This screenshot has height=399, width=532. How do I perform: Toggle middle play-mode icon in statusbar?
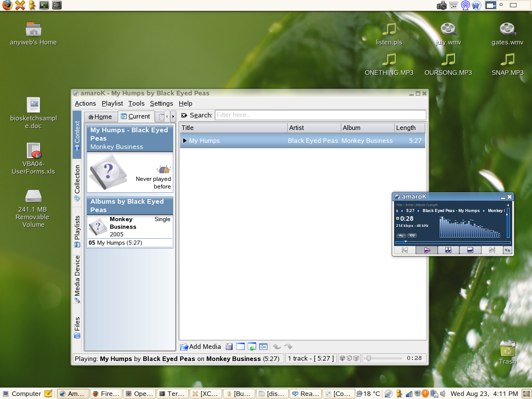pyautogui.click(x=349, y=358)
